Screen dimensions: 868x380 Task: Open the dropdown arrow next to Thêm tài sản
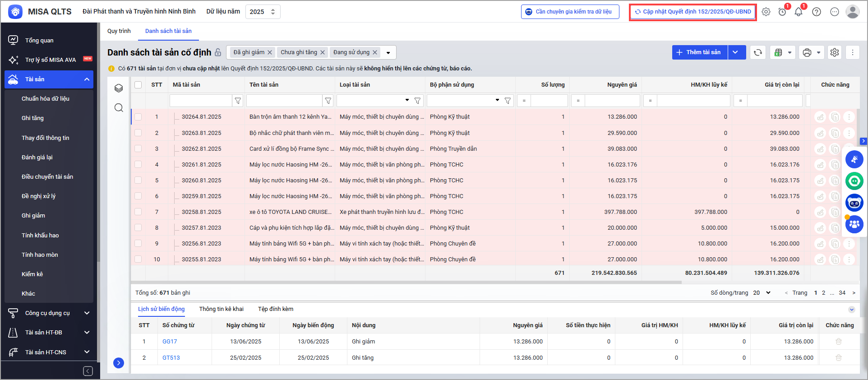coord(735,52)
